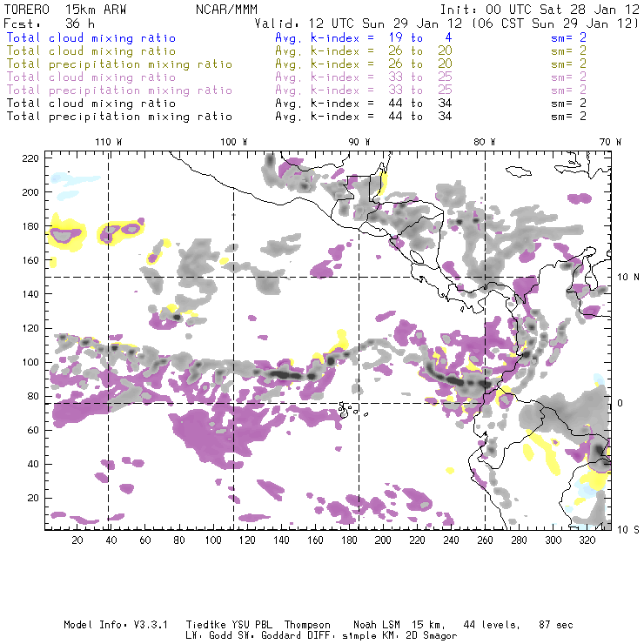Click the '10 N' latitude label
Image resolution: width=644 pixels, height=644 pixels.
tap(628, 278)
